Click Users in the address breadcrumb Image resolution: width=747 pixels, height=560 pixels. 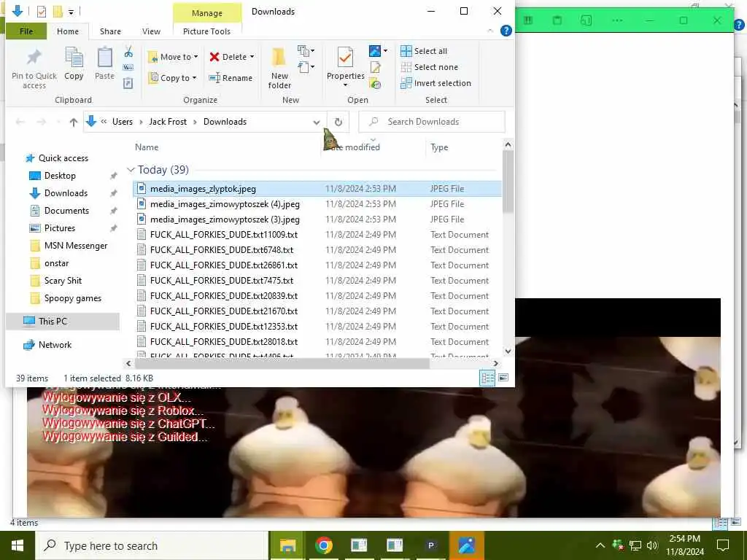point(123,122)
